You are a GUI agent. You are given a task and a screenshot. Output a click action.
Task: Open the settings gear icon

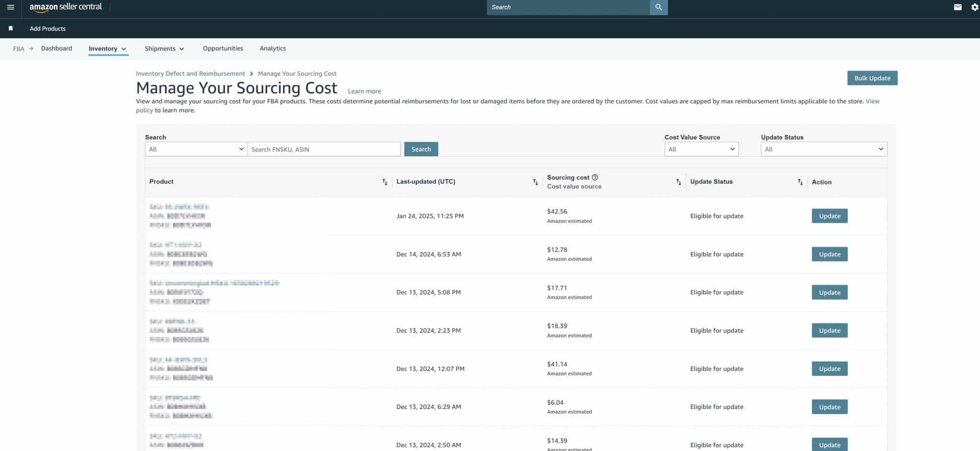975,7
